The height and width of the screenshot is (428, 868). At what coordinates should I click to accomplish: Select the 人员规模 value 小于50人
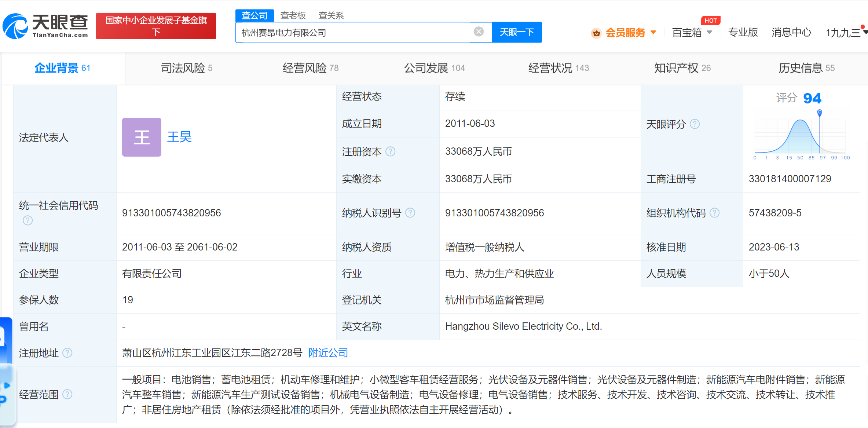coord(769,274)
